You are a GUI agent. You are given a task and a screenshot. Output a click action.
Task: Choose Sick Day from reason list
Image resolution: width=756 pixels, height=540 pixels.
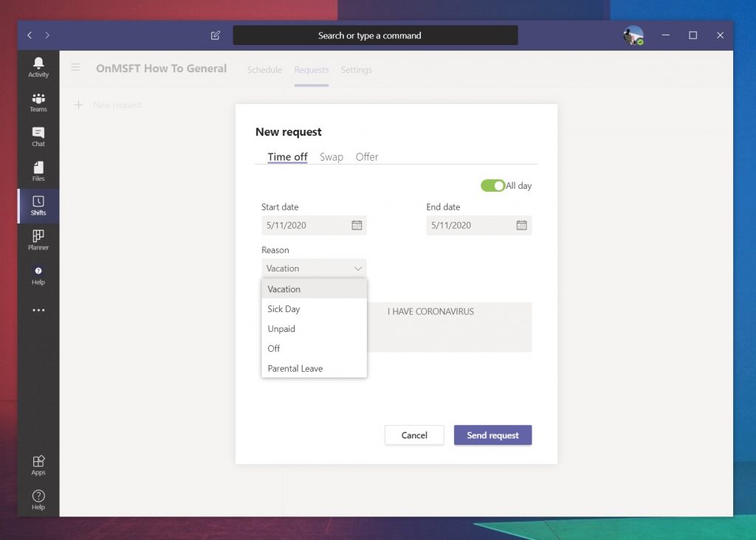click(314, 309)
